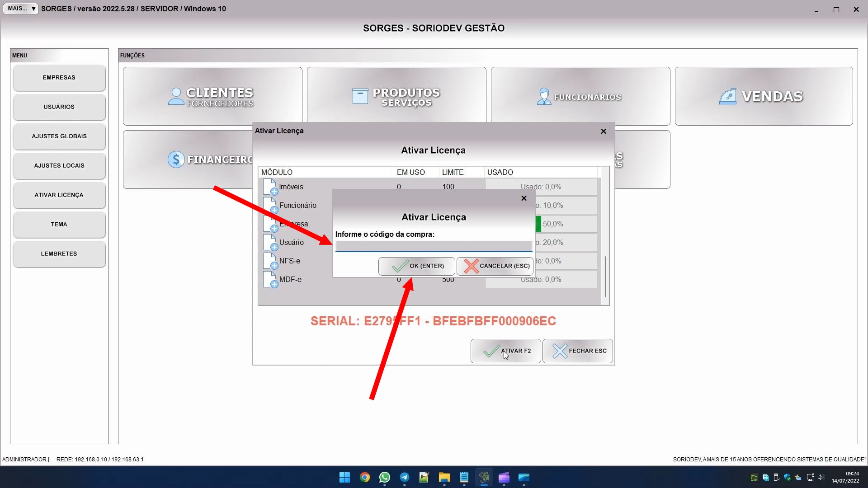
Task: Open the CLIENTES FORNECEDORES function tile
Action: tap(212, 96)
